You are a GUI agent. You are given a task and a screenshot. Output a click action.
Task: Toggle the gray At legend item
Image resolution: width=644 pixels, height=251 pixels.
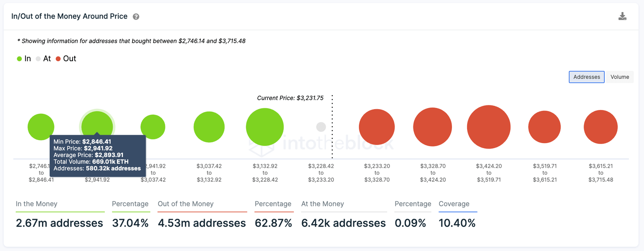coord(43,59)
